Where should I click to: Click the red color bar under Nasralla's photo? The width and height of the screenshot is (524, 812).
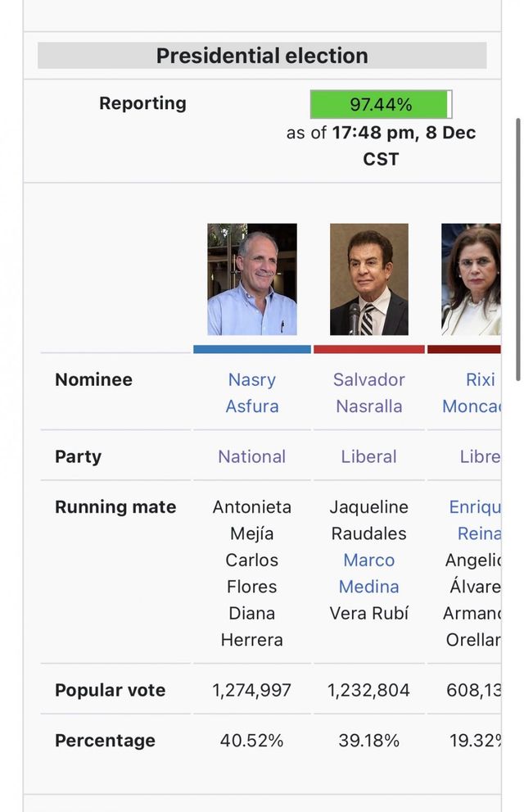(x=368, y=349)
